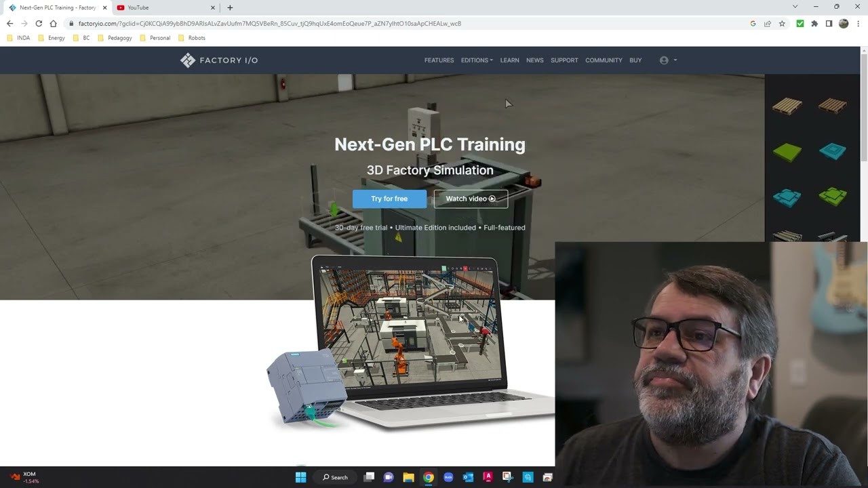Select the Next-Gen PLC Training tab
Viewport: 868px width, 488px height.
point(56,7)
